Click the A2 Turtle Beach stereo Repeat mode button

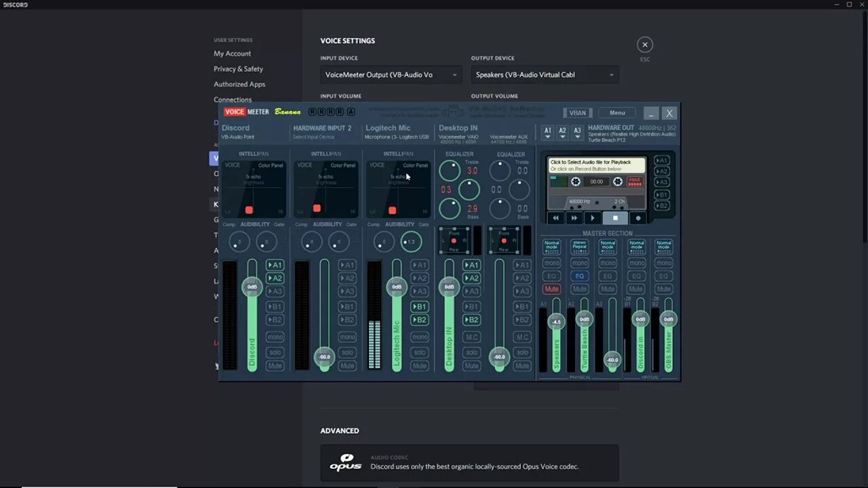(x=580, y=246)
